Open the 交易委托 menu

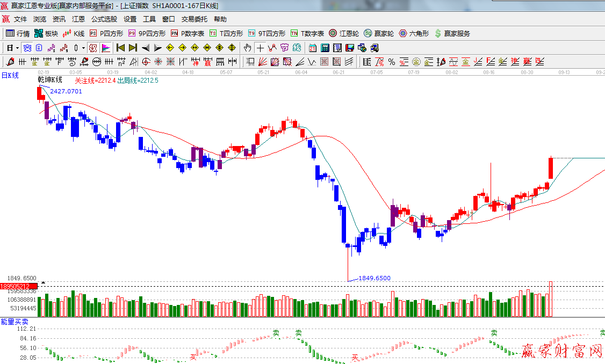coord(194,19)
